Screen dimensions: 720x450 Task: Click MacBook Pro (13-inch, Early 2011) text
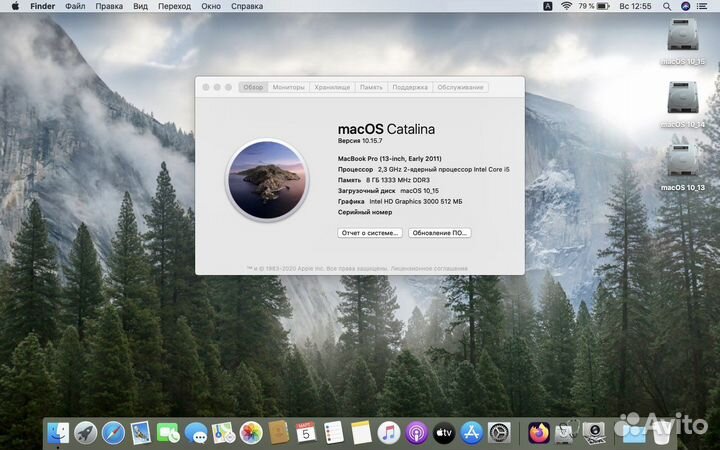tap(389, 158)
